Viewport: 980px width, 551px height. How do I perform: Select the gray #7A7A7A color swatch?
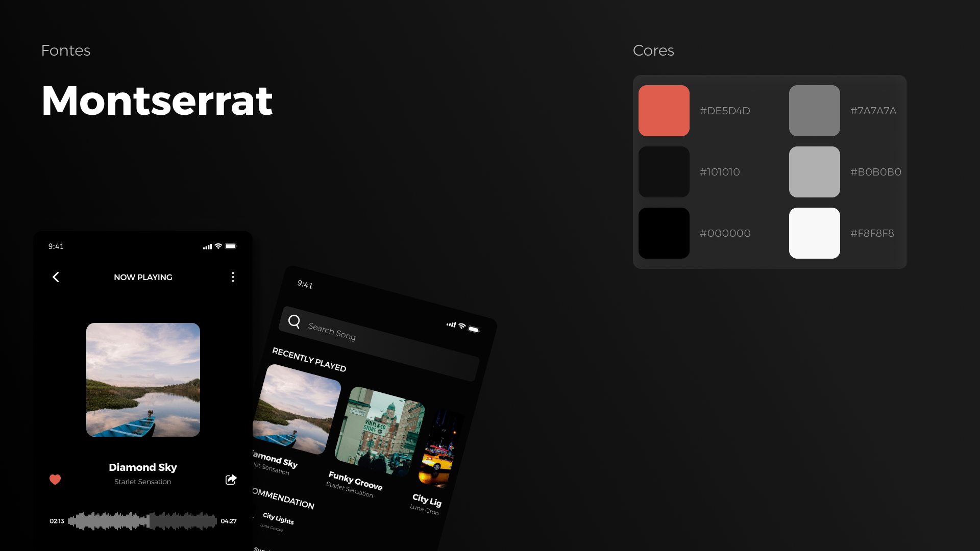(x=814, y=111)
